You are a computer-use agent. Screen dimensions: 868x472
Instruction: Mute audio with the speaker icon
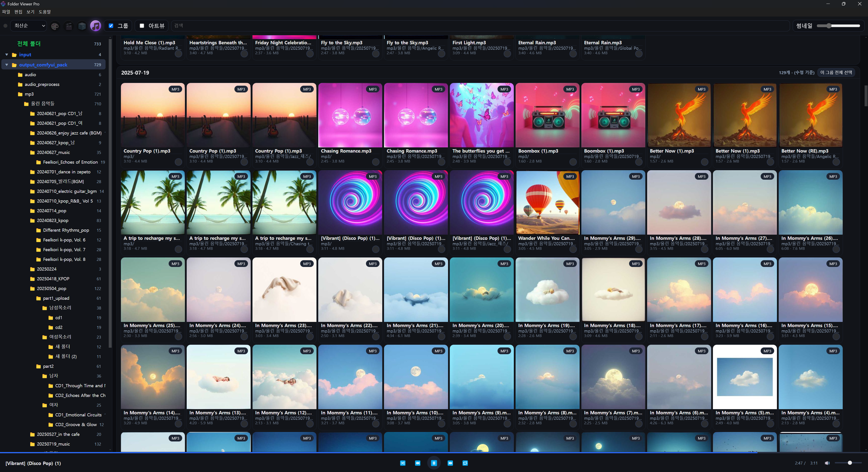click(827, 463)
